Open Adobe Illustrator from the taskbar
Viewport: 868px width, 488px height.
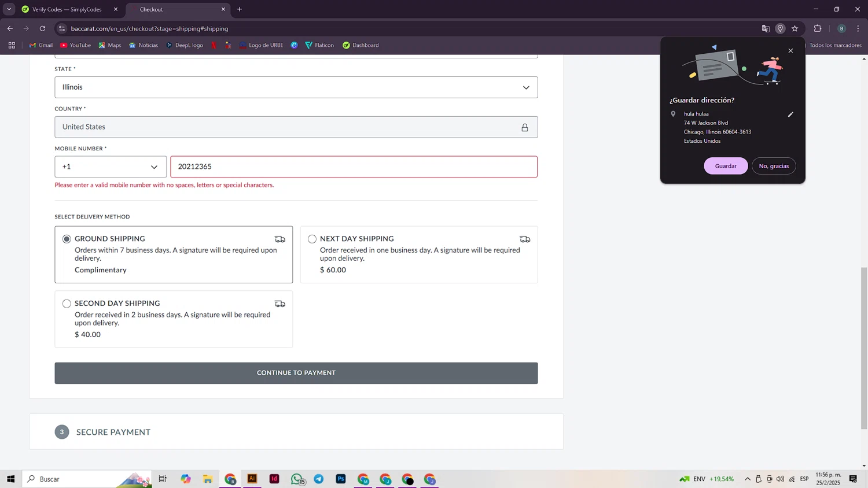click(x=252, y=479)
